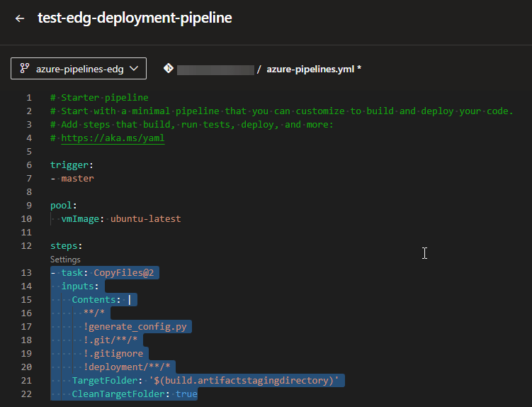Click line number 13 in the gutter

[27, 273]
